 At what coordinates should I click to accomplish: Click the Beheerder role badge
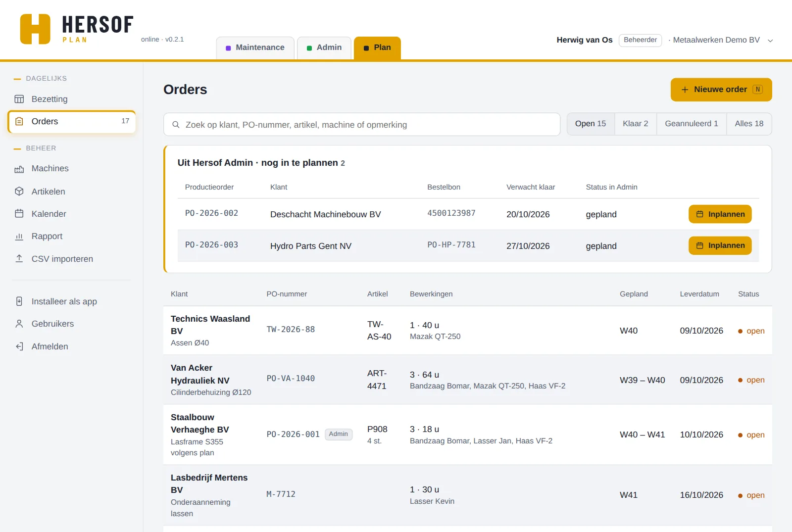tap(640, 40)
